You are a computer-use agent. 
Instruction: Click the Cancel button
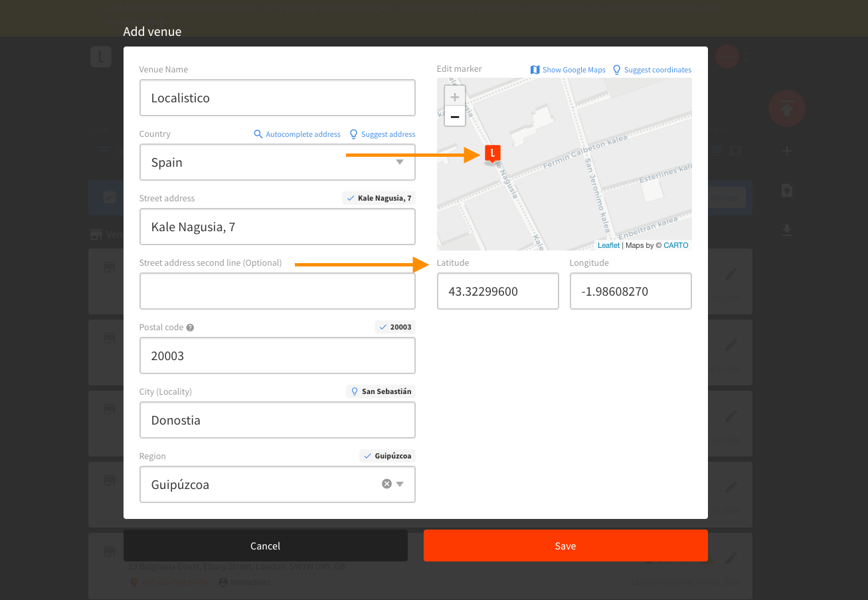click(266, 546)
